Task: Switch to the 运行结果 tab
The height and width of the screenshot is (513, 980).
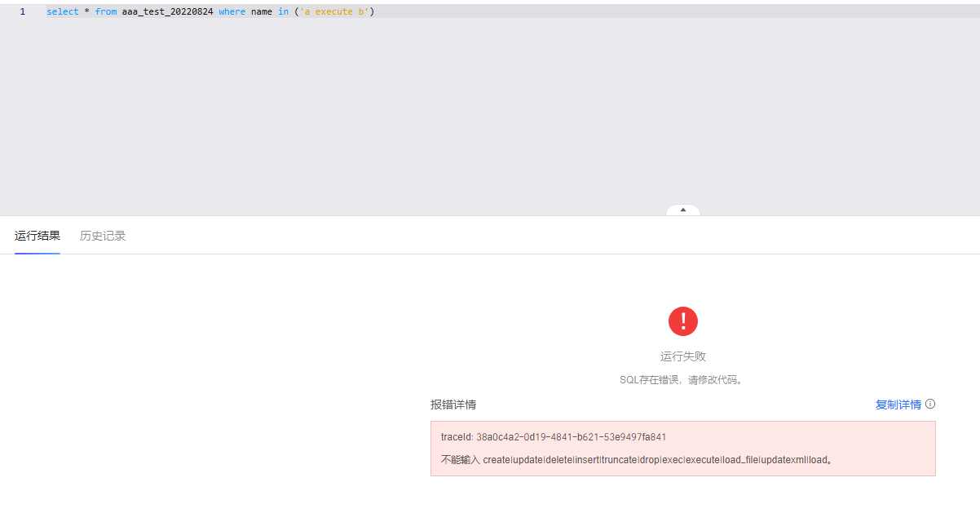Action: [x=38, y=236]
